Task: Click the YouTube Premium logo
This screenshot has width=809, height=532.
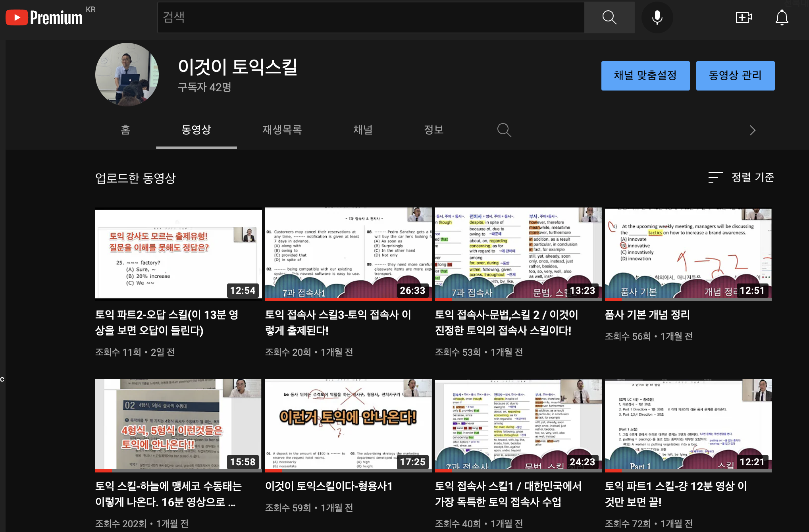Action: coord(44,17)
